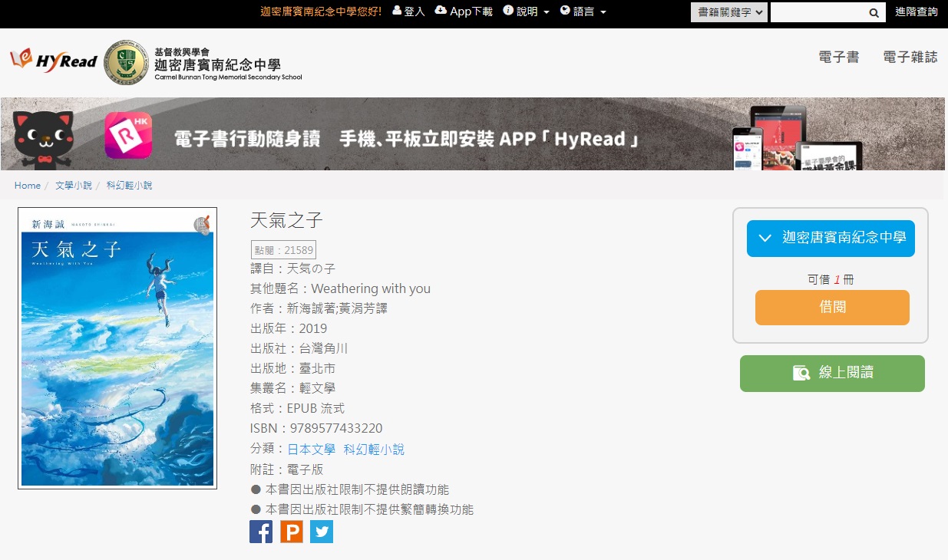Click the 其他題名：Weathering with you line
Image resolution: width=948 pixels, height=560 pixels.
(x=340, y=288)
